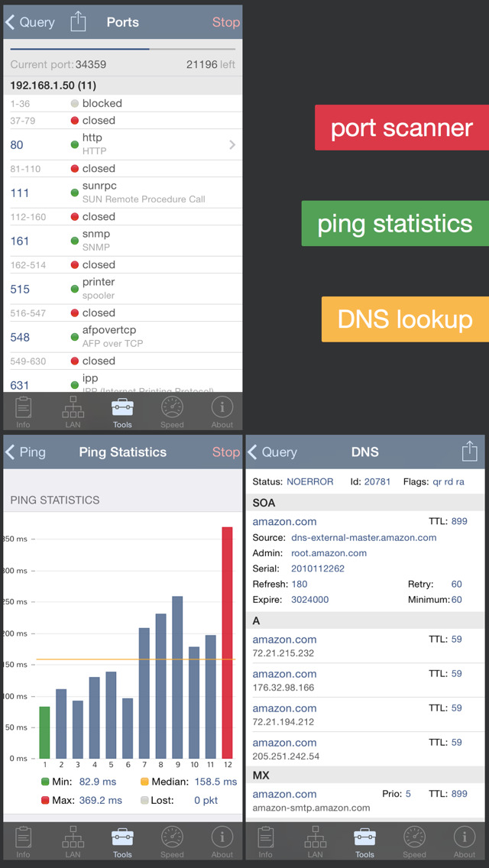The width and height of the screenshot is (489, 868).
Task: Stop the running port scan
Action: tap(225, 22)
